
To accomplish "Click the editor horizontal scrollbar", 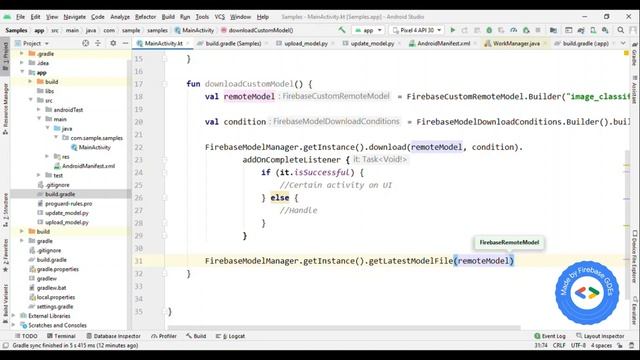I will 344,327.
